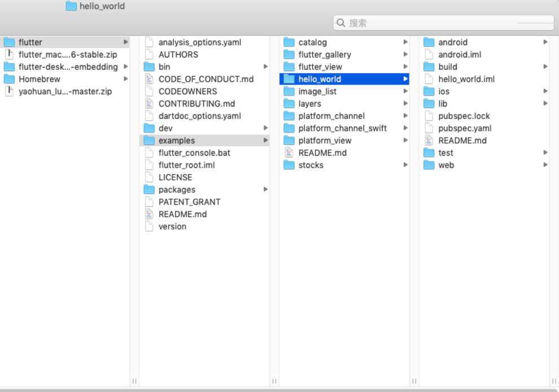
Task: Click the flutter_gallery folder icon
Action: [289, 54]
